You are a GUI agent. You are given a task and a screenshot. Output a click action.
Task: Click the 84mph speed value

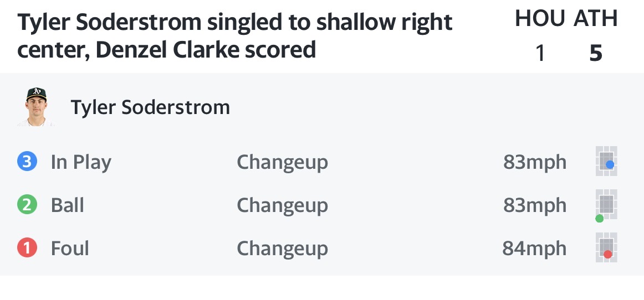click(534, 248)
